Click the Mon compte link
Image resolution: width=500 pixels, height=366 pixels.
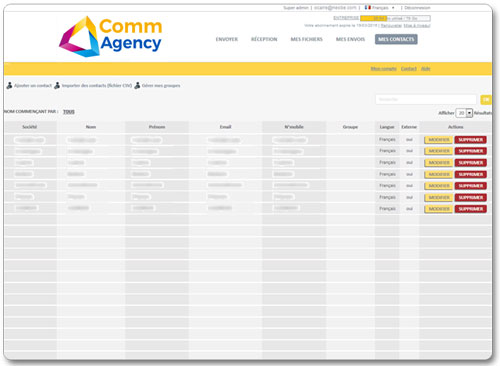click(x=383, y=69)
